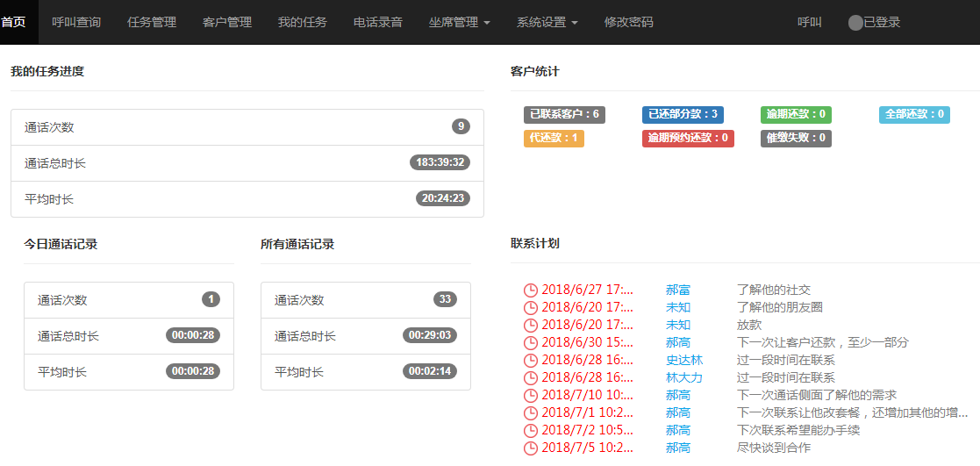Go to the 呼叫查询 page
The width and height of the screenshot is (980, 466).
coord(76,22)
